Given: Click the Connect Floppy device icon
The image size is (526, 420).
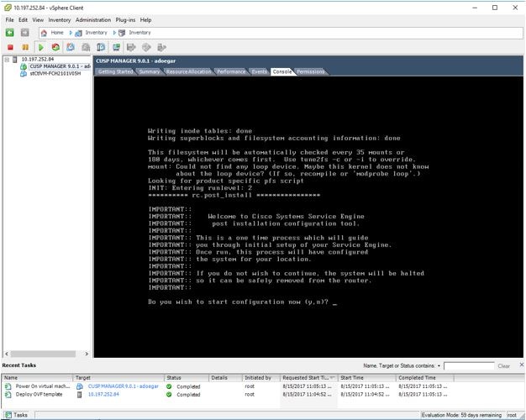Looking at the screenshot, I should (131, 47).
